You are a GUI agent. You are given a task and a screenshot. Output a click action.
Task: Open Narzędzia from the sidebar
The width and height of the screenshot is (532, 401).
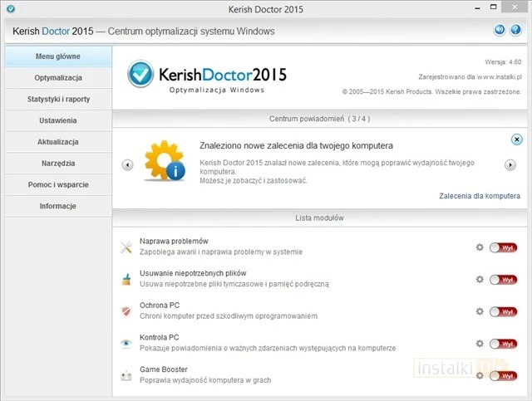click(x=57, y=164)
